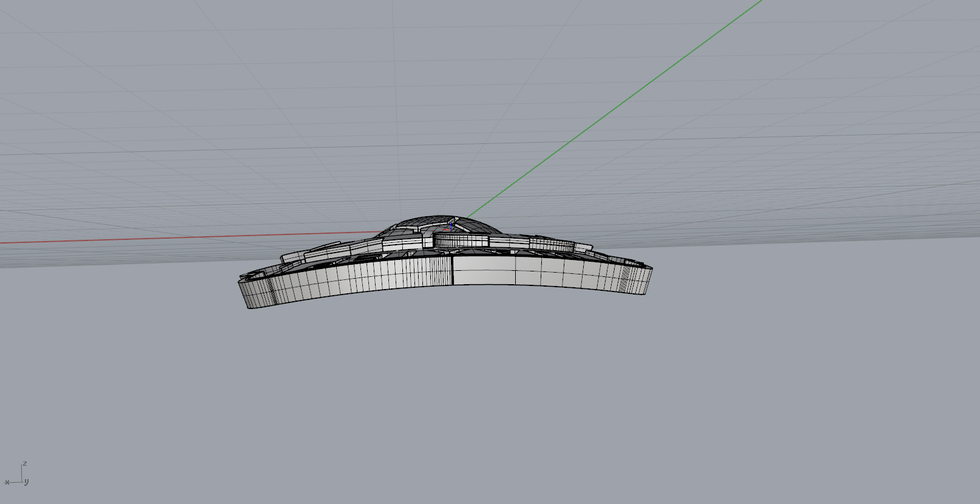Select the raised block on the left upper tier
980x504 pixels.
(x=294, y=257)
